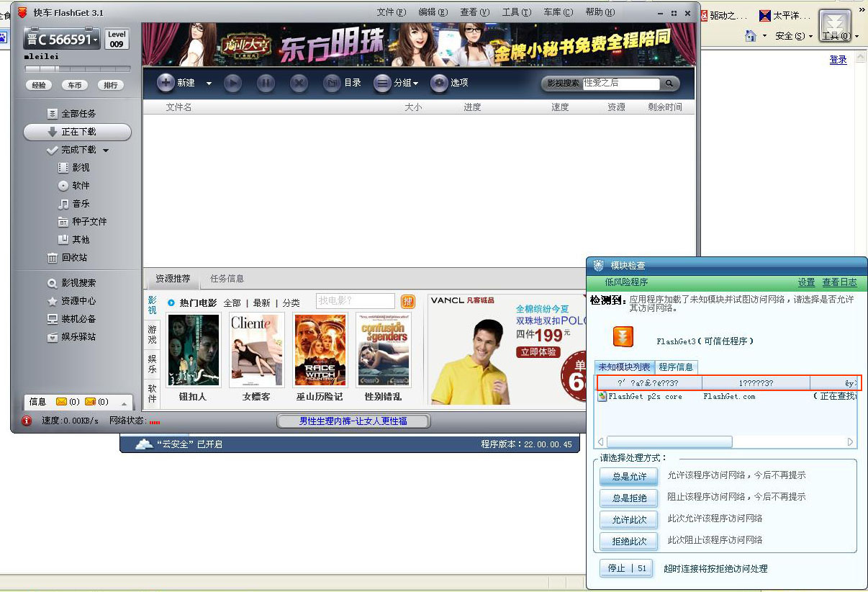Click the 最新 movie filter link
Viewport: 868px width, 592px height.
pos(261,303)
